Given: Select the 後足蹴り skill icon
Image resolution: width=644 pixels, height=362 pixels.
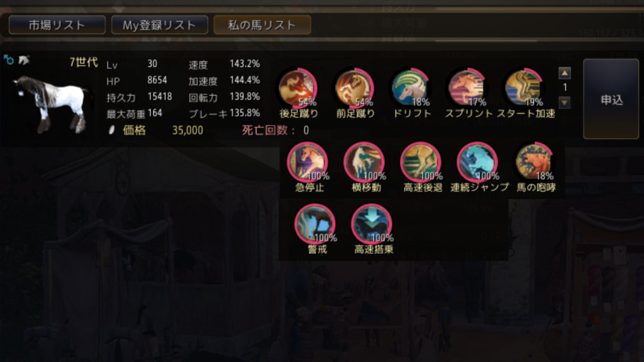Looking at the screenshot, I should click(297, 87).
